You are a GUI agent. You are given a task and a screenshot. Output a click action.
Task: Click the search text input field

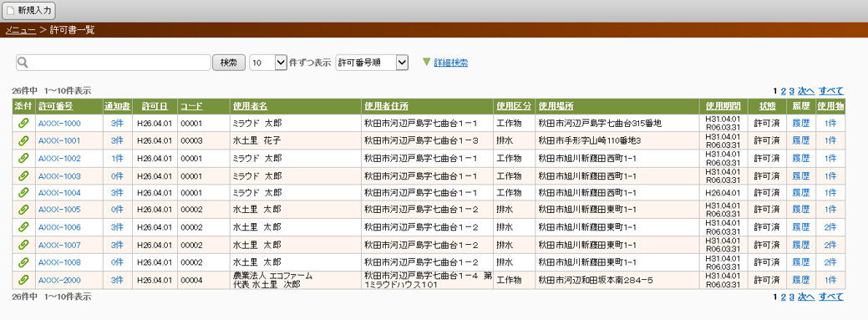coord(114,63)
